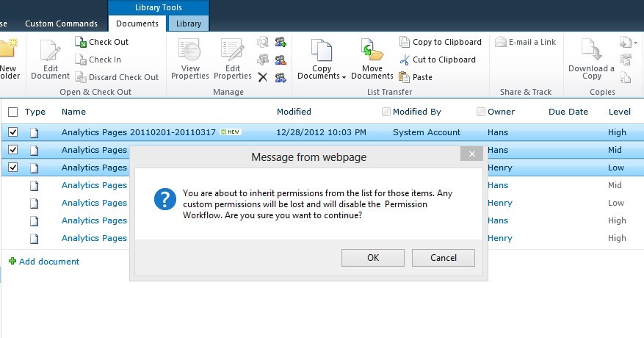Viewport: 644px width, 338px height.
Task: Click the Download a Copy icon
Action: pyautogui.click(x=591, y=50)
